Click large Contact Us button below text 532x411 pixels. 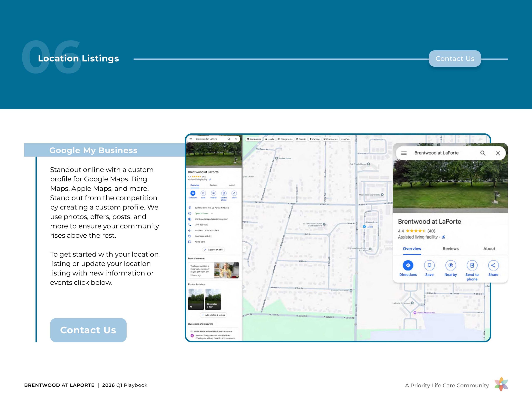pos(88,330)
